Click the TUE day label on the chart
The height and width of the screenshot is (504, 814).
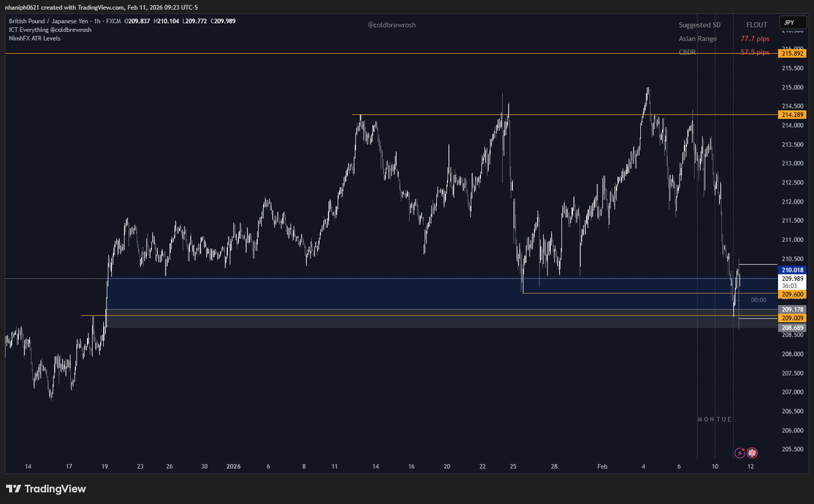tap(724, 420)
